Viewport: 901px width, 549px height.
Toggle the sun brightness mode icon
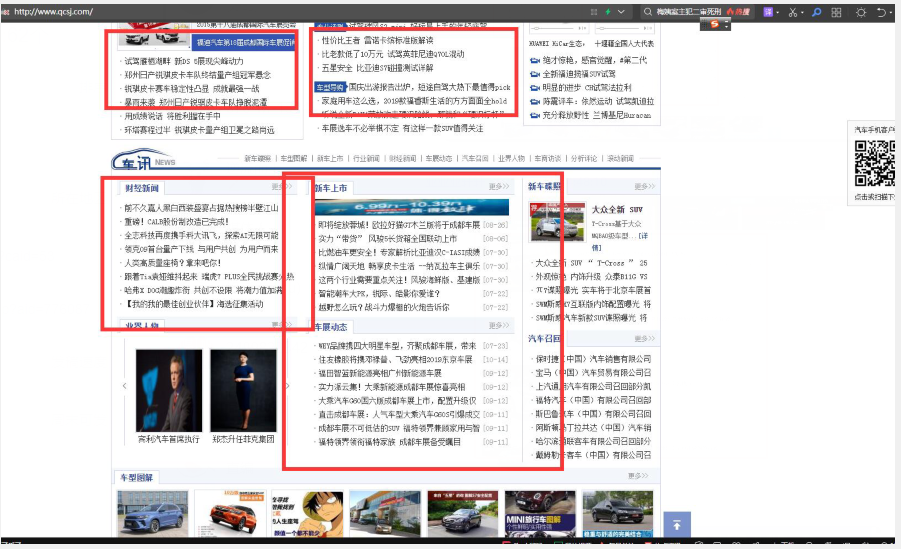(x=861, y=12)
